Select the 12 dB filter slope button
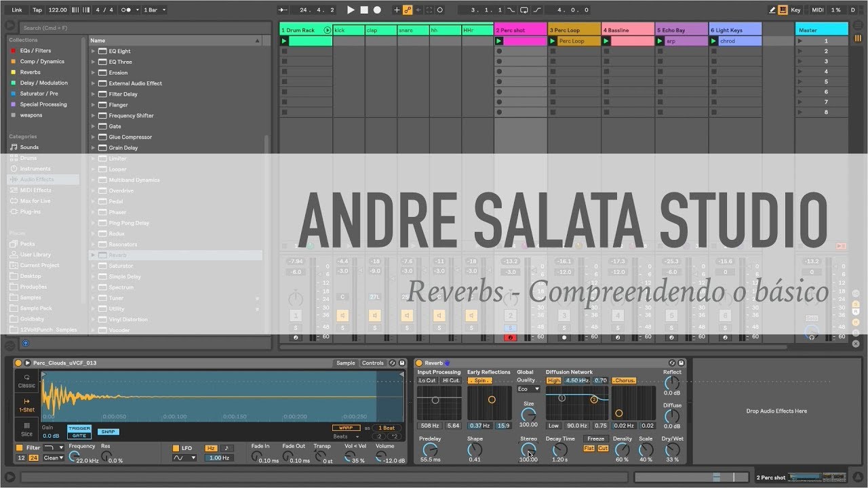868x488 pixels. pyautogui.click(x=21, y=458)
